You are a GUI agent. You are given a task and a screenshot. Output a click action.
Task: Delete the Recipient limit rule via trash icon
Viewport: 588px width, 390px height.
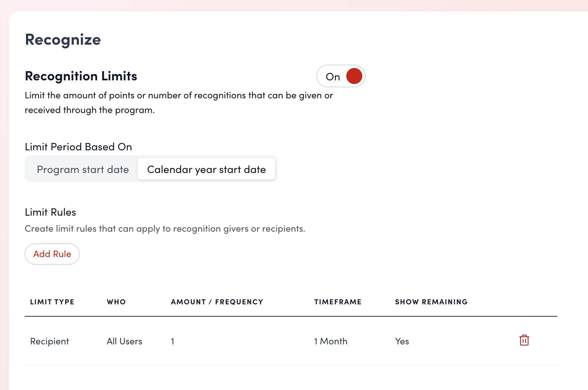pos(524,340)
